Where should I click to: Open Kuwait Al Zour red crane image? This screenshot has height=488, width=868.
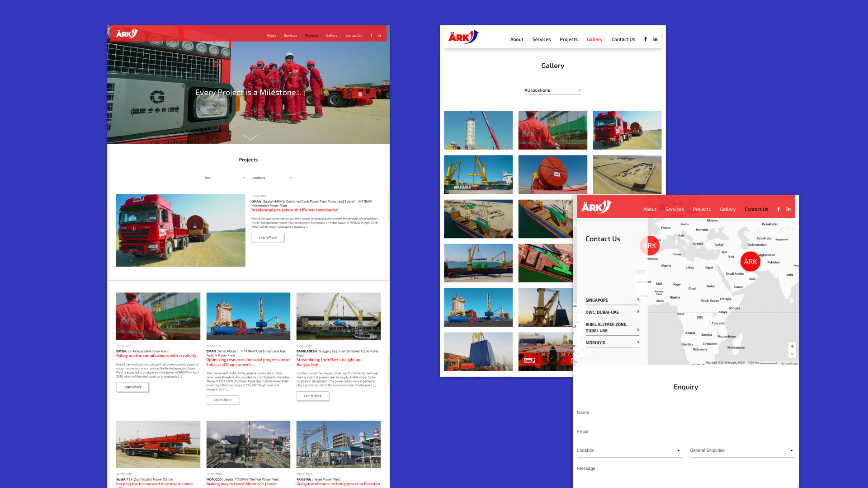coord(158,444)
